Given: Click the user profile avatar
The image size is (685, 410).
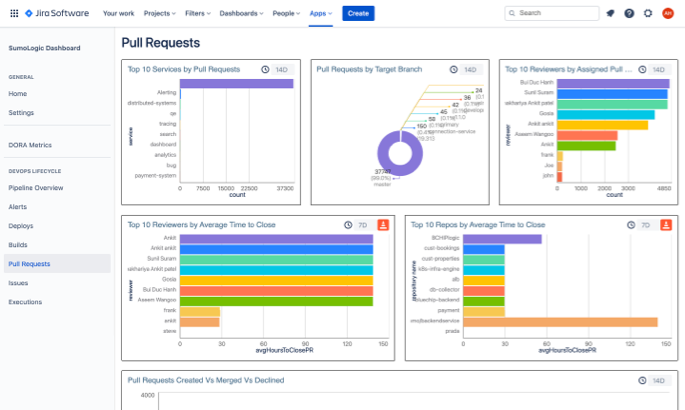Looking at the screenshot, I should click(668, 13).
